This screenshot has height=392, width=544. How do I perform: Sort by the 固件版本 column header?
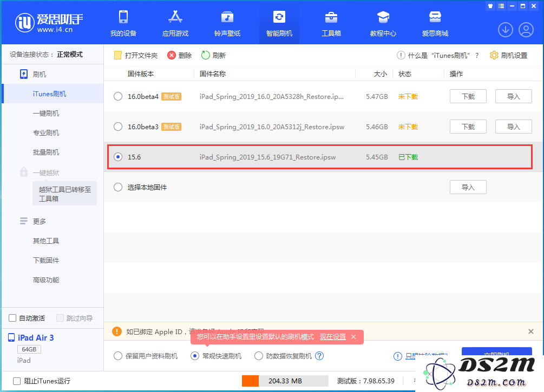[141, 74]
